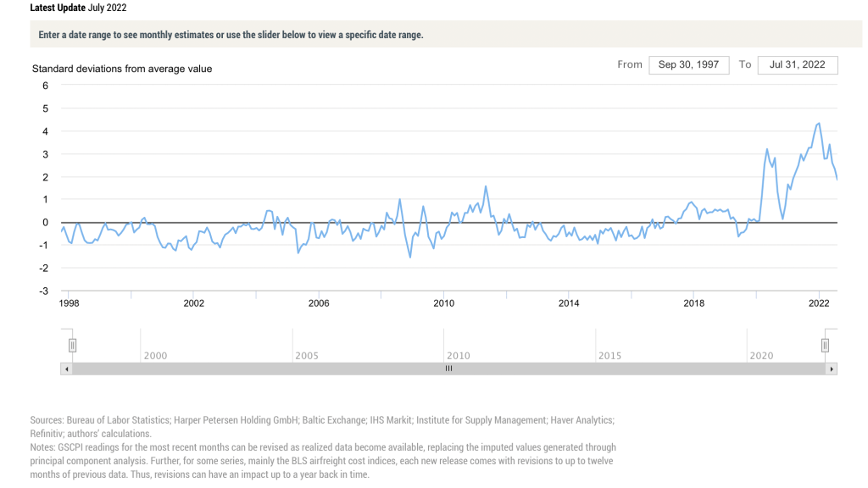The height and width of the screenshot is (488, 868).
Task: Click the To date field
Action: pos(798,65)
